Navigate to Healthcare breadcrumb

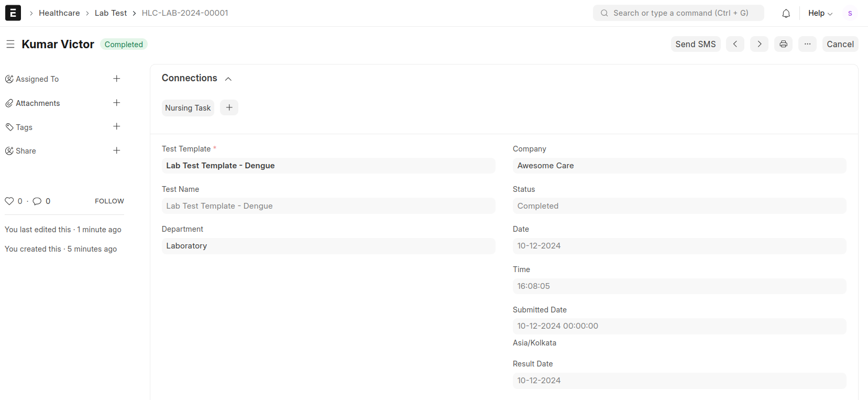point(59,13)
